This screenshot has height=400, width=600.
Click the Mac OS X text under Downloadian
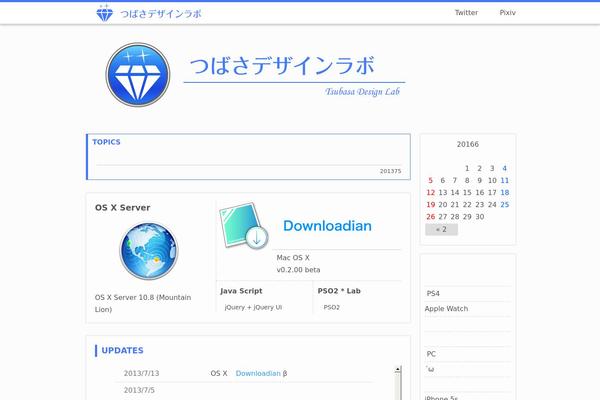click(293, 258)
